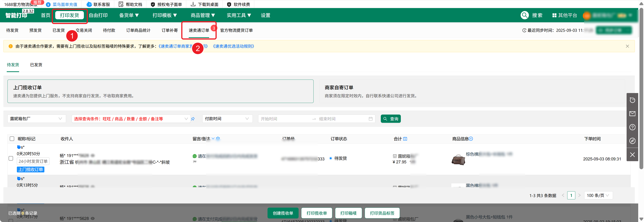This screenshot has width=644, height=222.
Task: Click the vertical scrollbar thumb
Action: point(642,89)
